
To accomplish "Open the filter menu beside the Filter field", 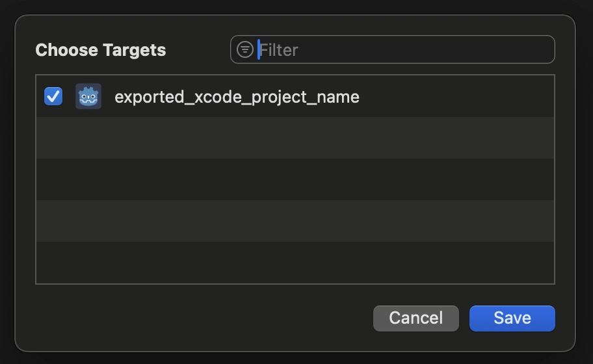I will point(244,49).
